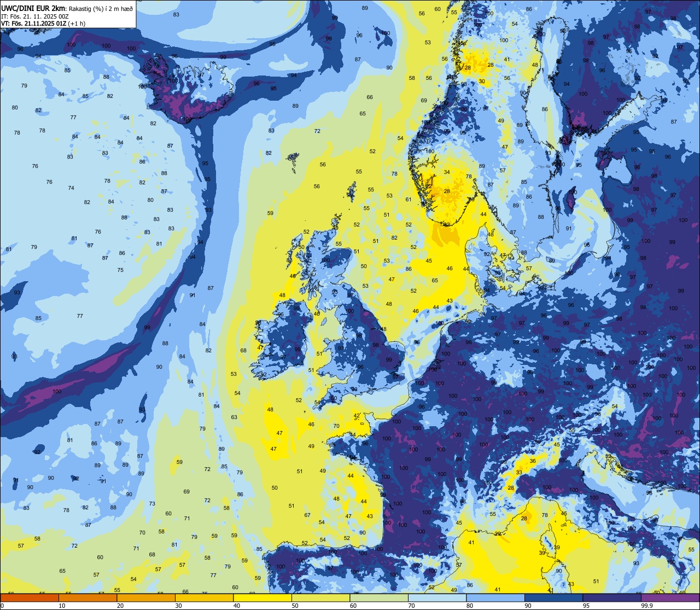700x610 pixels.
Task: Click the '74' humidity value over the Atlantic
Action: coord(71,188)
